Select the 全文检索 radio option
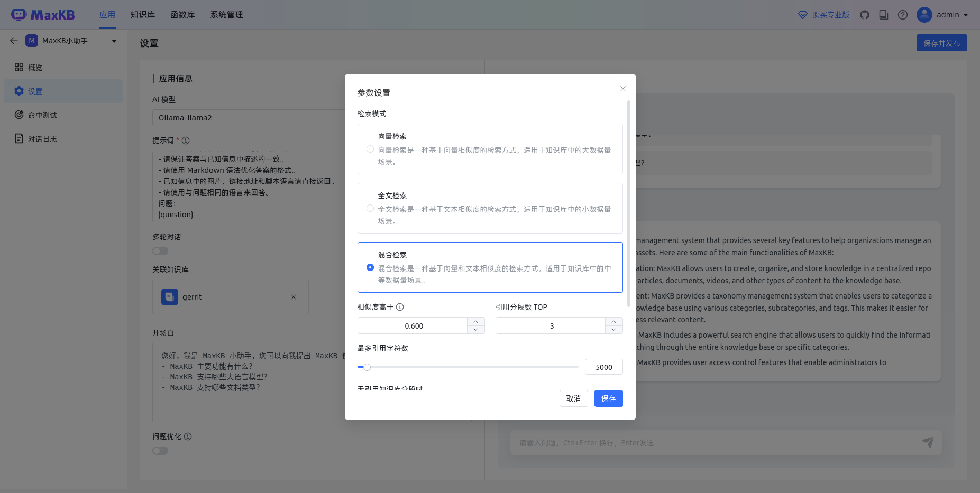The width and height of the screenshot is (980, 493). [x=370, y=208]
